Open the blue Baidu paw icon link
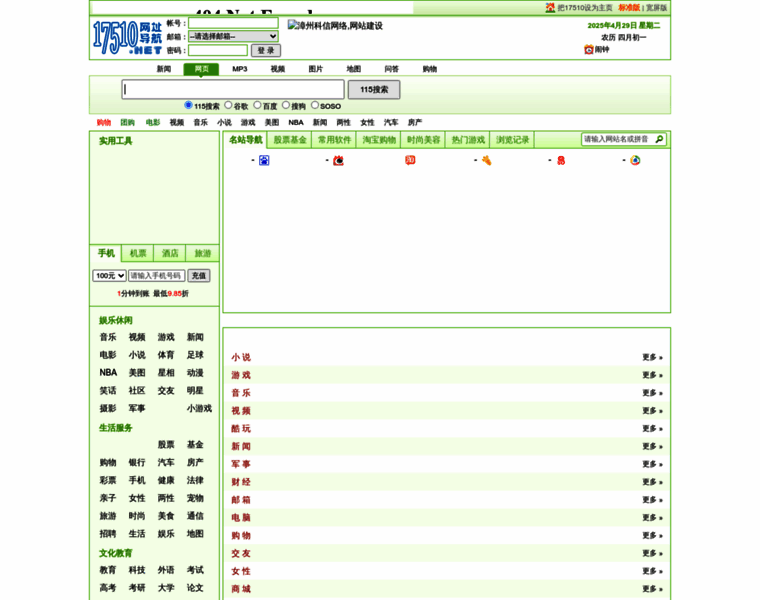 tap(264, 160)
